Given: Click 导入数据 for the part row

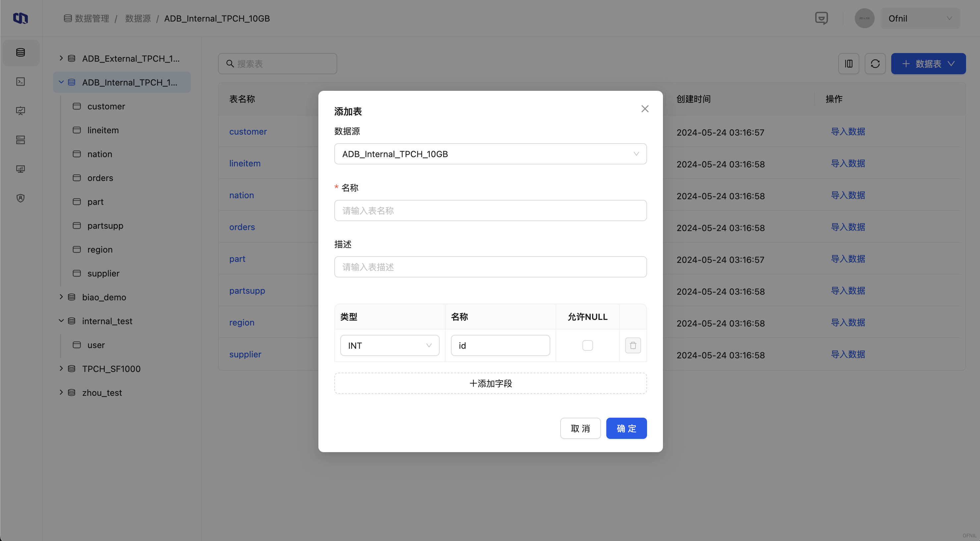Looking at the screenshot, I should (847, 259).
